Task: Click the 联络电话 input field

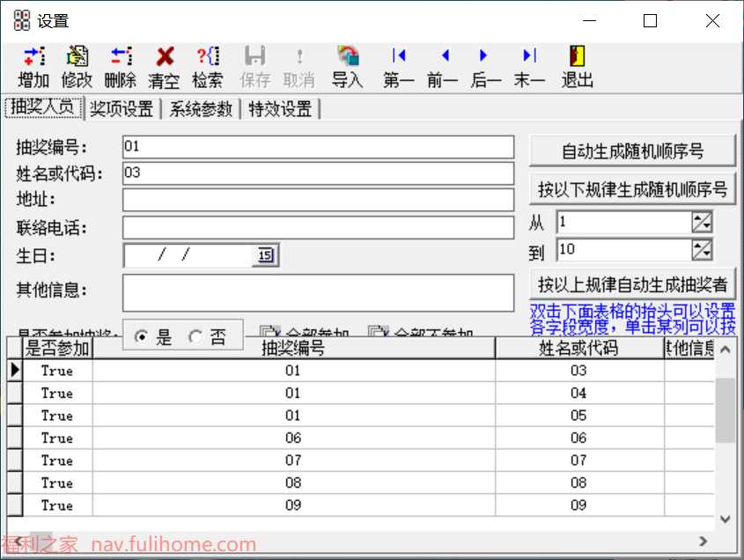Action: (318, 228)
